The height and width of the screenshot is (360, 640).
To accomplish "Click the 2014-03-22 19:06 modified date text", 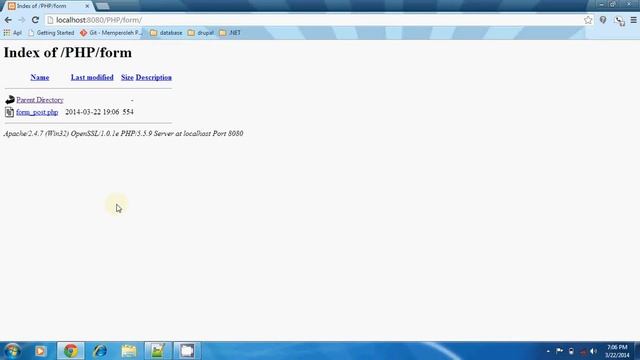I will tap(92, 112).
